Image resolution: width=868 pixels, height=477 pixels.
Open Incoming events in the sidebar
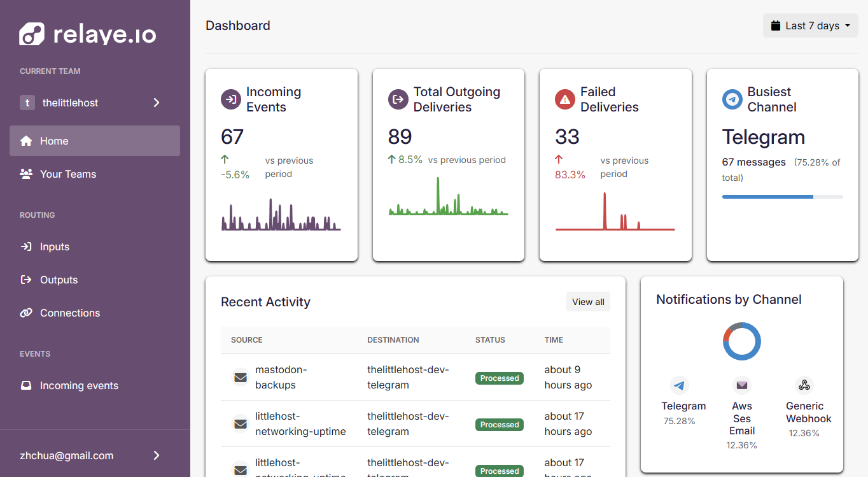click(95, 385)
